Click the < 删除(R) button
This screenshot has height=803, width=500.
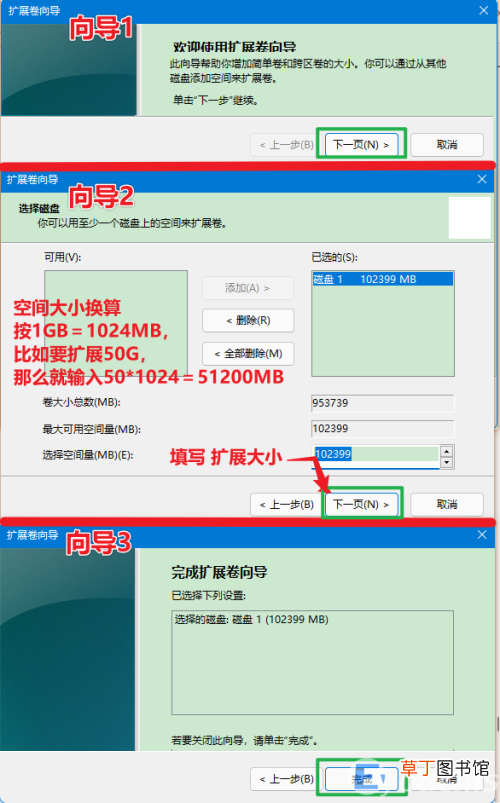pos(248,321)
